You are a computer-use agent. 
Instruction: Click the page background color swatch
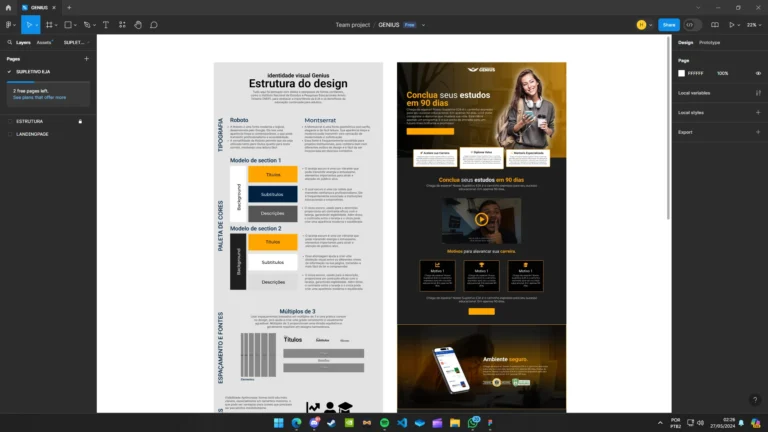click(682, 73)
